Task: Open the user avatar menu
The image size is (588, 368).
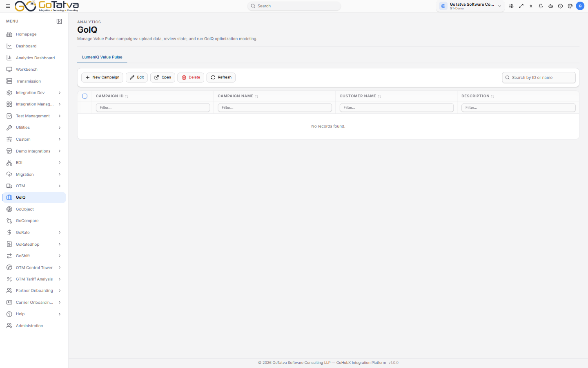Action: 580,6
